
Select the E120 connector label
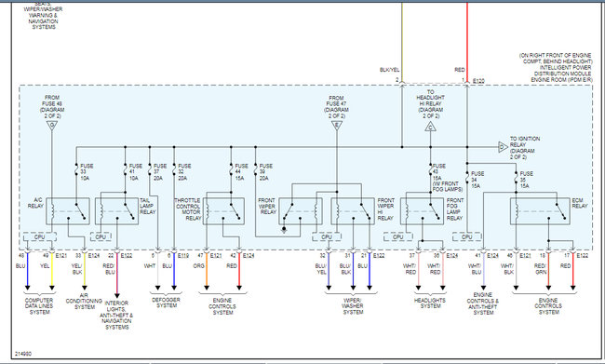pyautogui.click(x=478, y=81)
